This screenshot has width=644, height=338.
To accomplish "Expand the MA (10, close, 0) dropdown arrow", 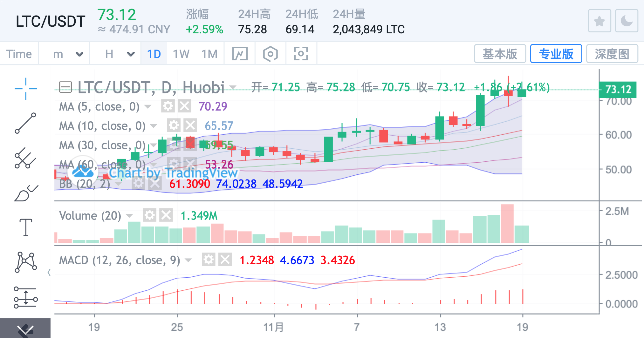I will tap(154, 126).
